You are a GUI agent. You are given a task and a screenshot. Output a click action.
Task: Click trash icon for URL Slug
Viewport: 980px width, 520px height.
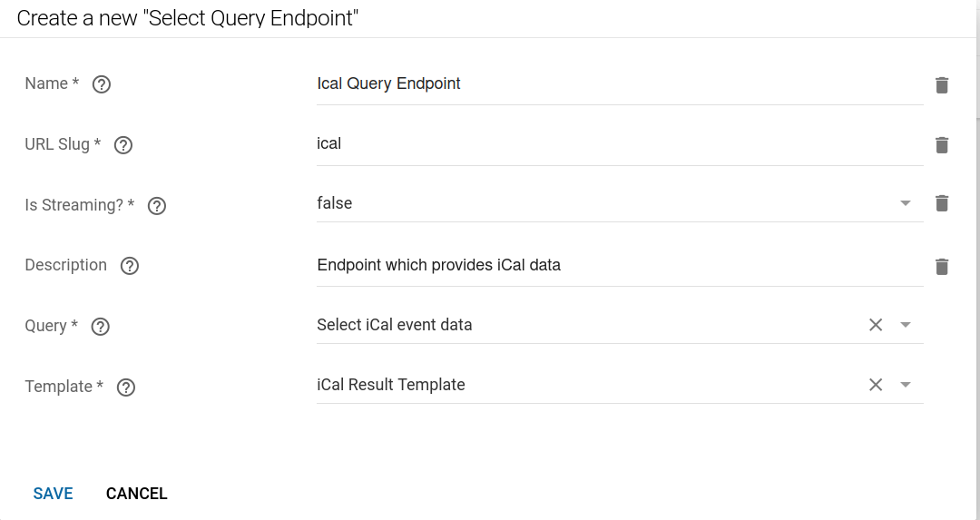942,145
